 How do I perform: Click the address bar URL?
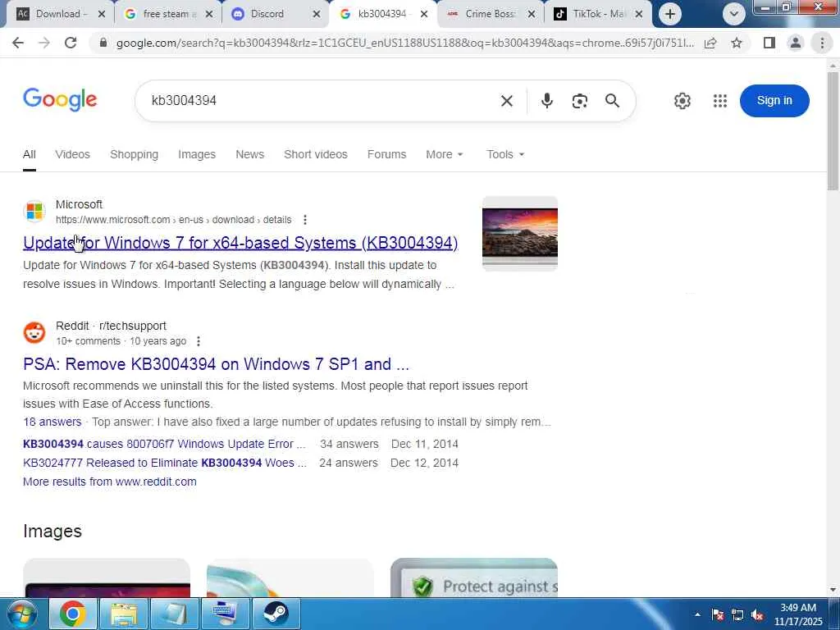click(x=405, y=43)
